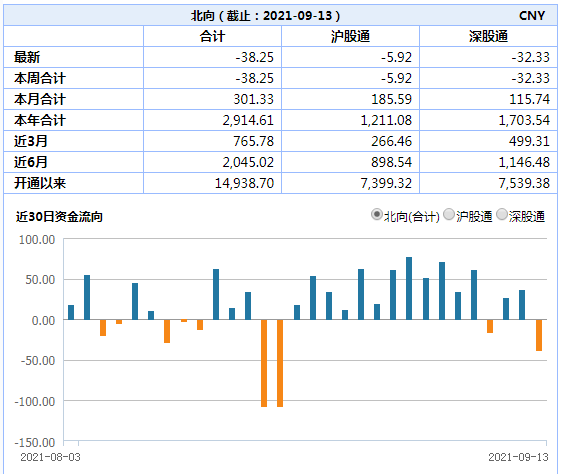This screenshot has height=474, width=561.
Task: Click the first deep orange bar near -100
Action: click(x=264, y=363)
